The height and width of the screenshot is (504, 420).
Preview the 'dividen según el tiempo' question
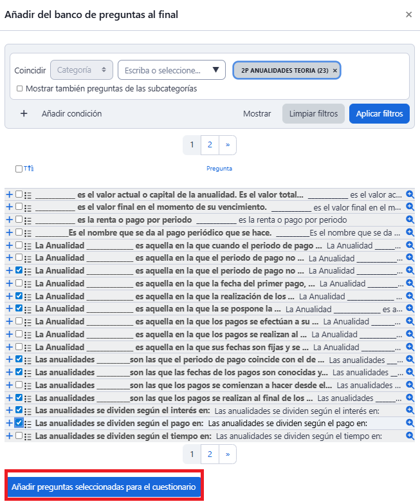click(410, 436)
